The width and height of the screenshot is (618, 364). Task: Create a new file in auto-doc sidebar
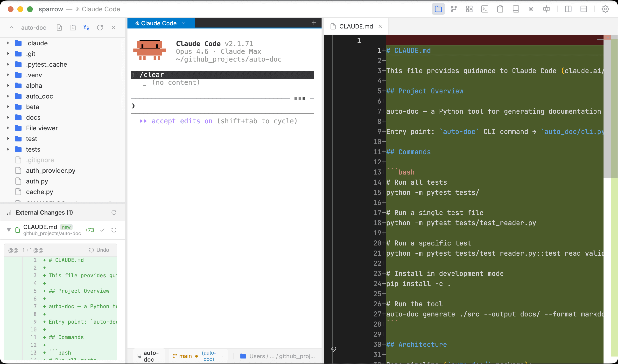[x=59, y=28]
